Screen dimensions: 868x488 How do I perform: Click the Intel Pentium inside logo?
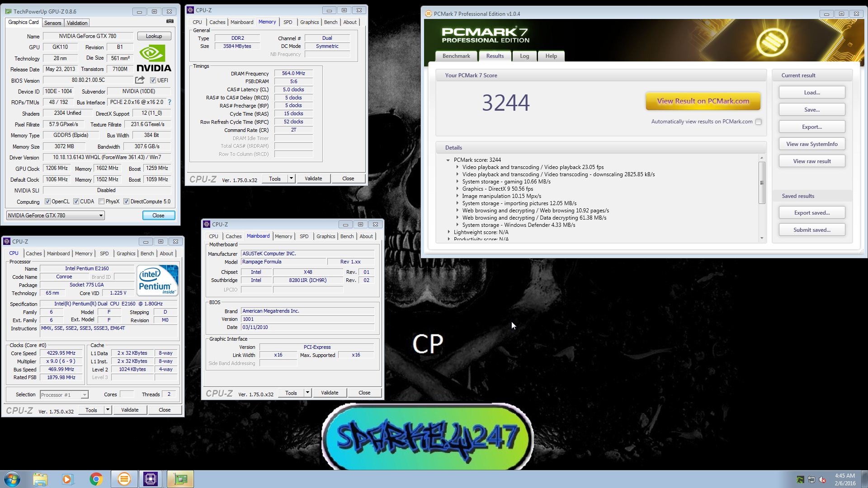(x=157, y=280)
